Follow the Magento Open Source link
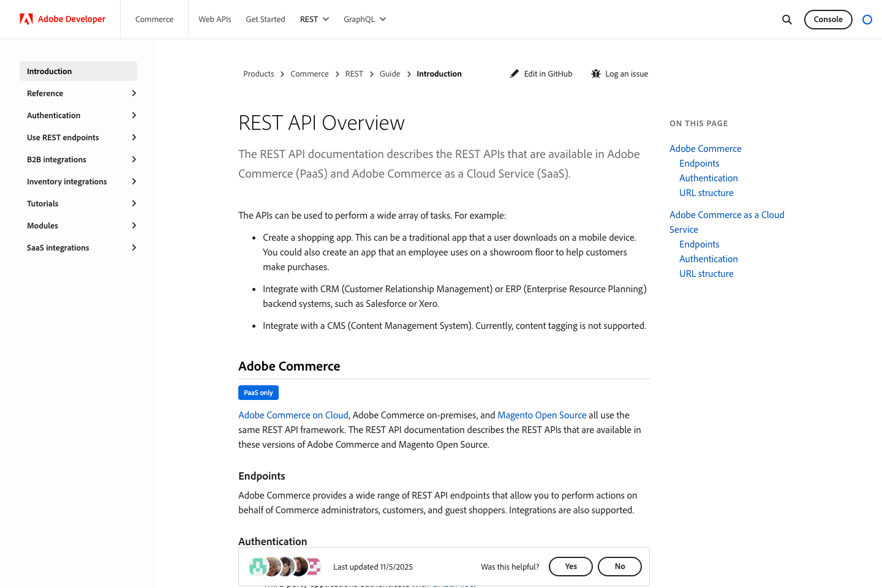 [541, 415]
